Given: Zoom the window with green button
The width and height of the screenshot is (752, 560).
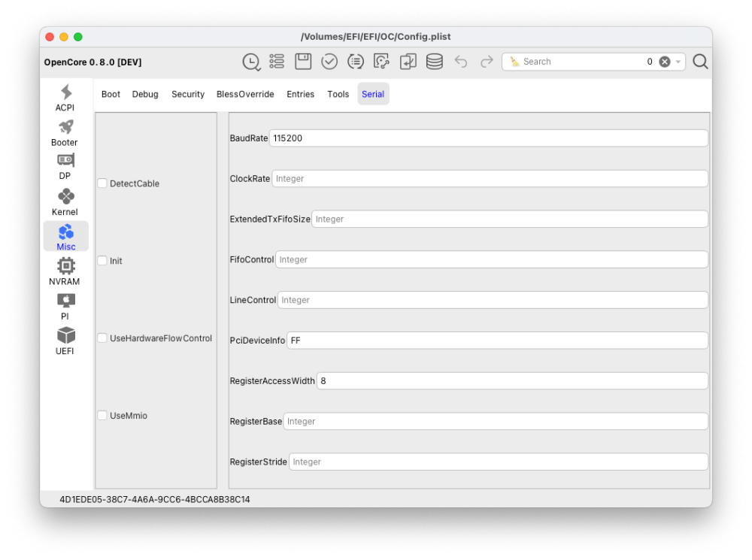Looking at the screenshot, I should [78, 37].
